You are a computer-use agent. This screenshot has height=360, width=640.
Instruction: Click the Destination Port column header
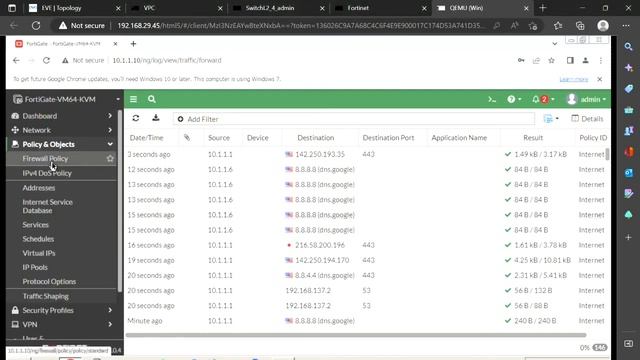[388, 138]
